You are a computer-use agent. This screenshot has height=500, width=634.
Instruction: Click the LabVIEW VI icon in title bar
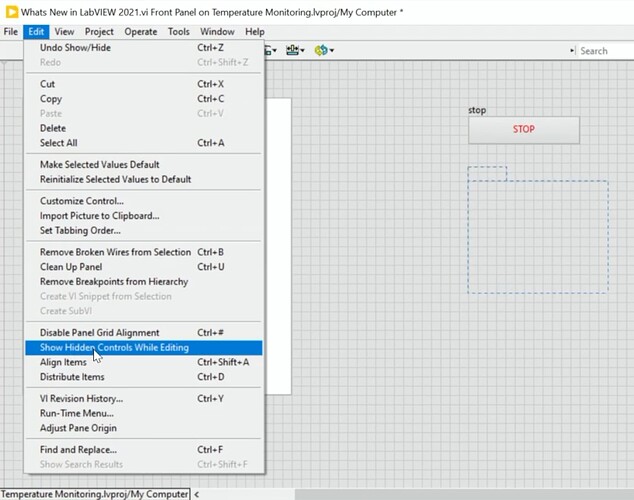pyautogui.click(x=12, y=12)
